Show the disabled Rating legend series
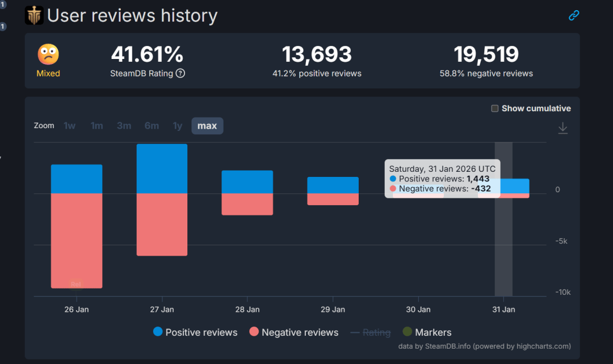613x364 pixels. click(x=370, y=332)
